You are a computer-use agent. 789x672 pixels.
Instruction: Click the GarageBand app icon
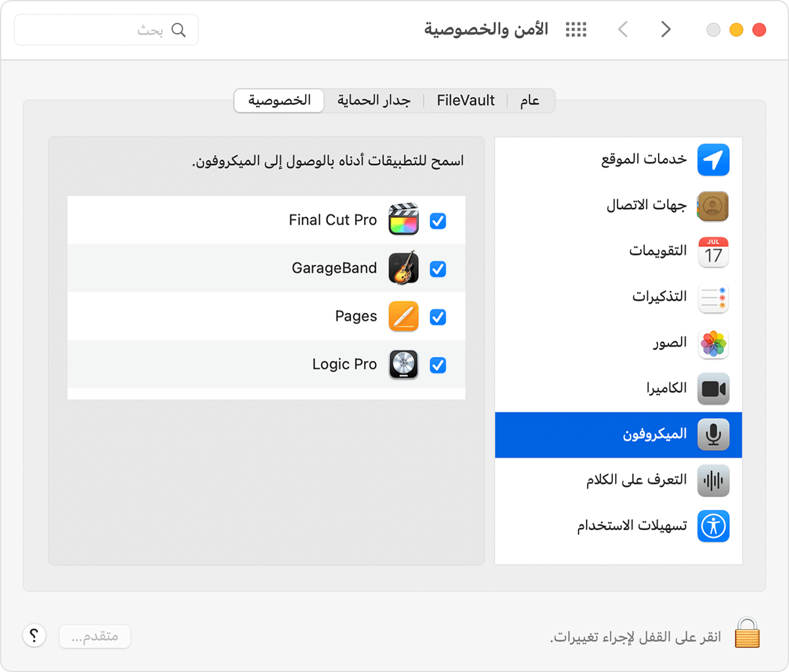[x=403, y=268]
